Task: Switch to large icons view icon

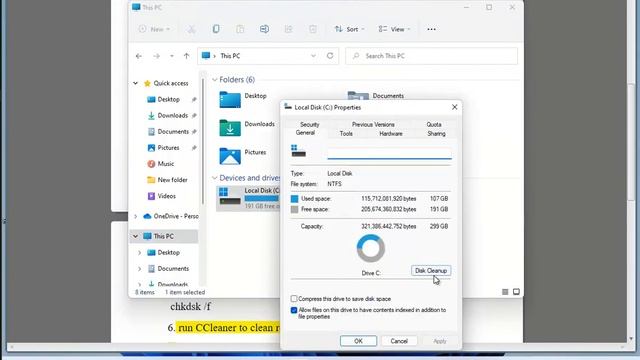Action: (x=516, y=292)
